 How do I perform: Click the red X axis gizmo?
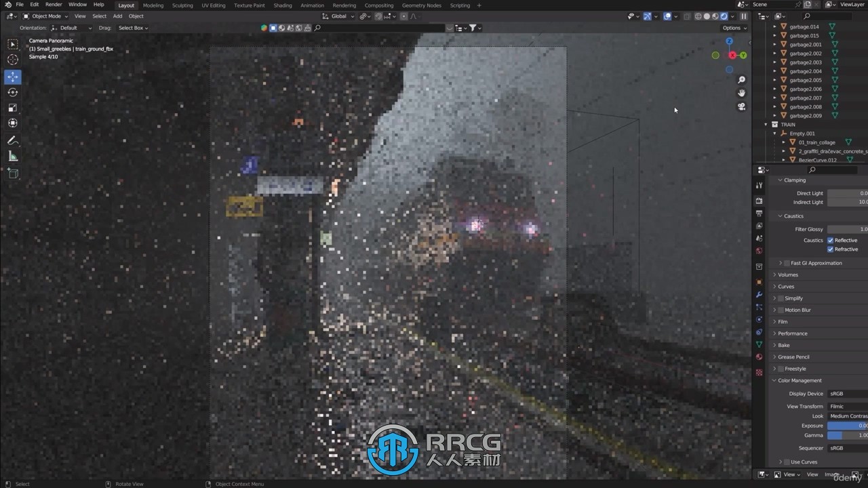[x=732, y=55]
